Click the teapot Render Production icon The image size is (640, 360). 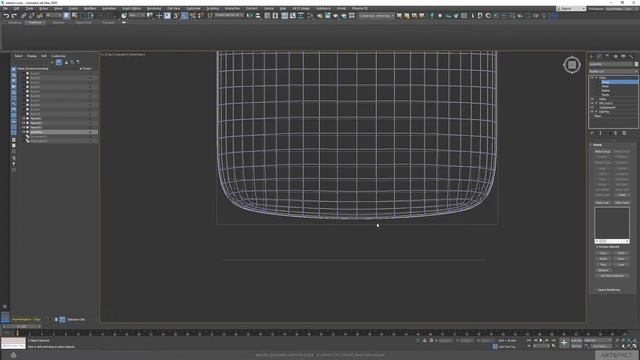336,16
